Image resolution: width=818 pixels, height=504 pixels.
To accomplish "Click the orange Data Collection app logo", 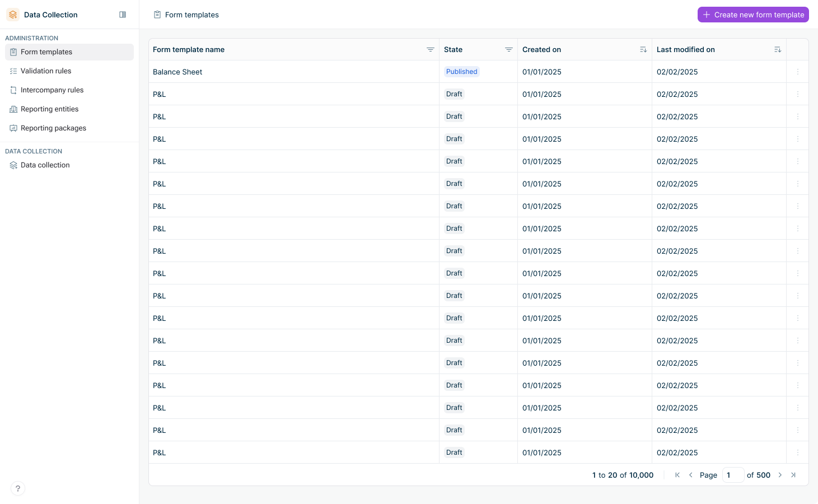I will click(12, 14).
